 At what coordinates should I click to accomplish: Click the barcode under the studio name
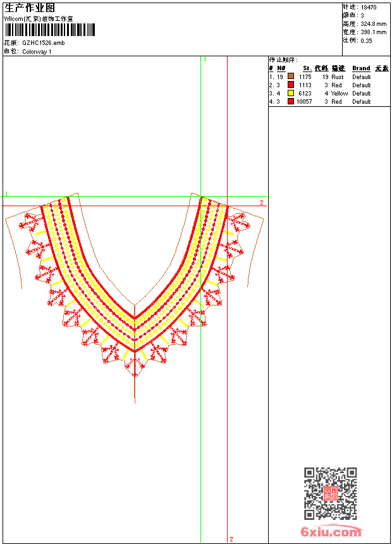point(49,30)
